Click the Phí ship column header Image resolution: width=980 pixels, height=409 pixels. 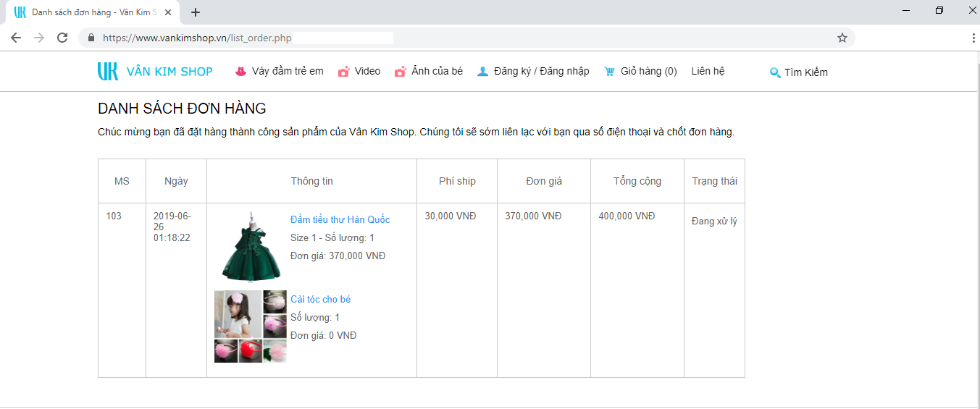457,181
